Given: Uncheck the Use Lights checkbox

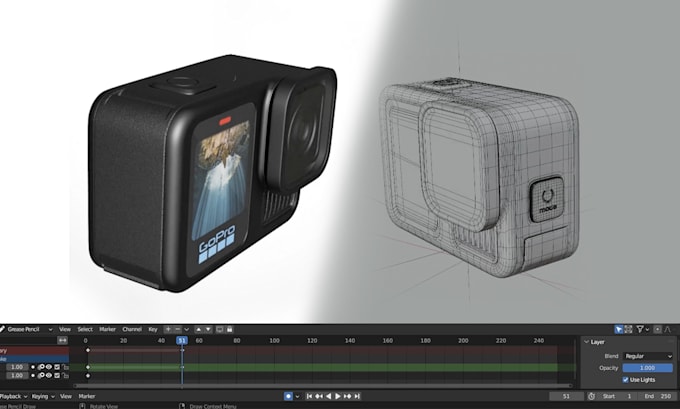Looking at the screenshot, I should 625,380.
